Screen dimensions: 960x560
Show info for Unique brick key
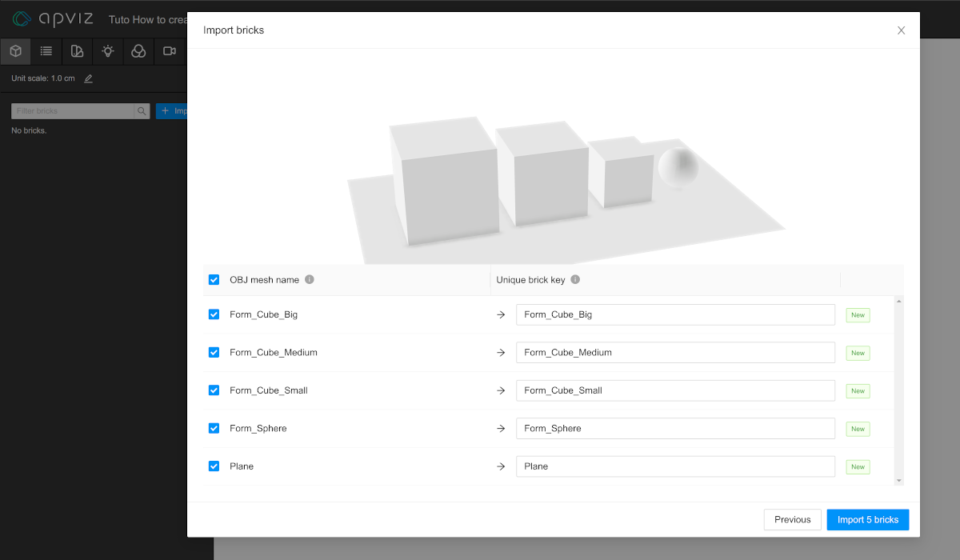click(x=575, y=280)
